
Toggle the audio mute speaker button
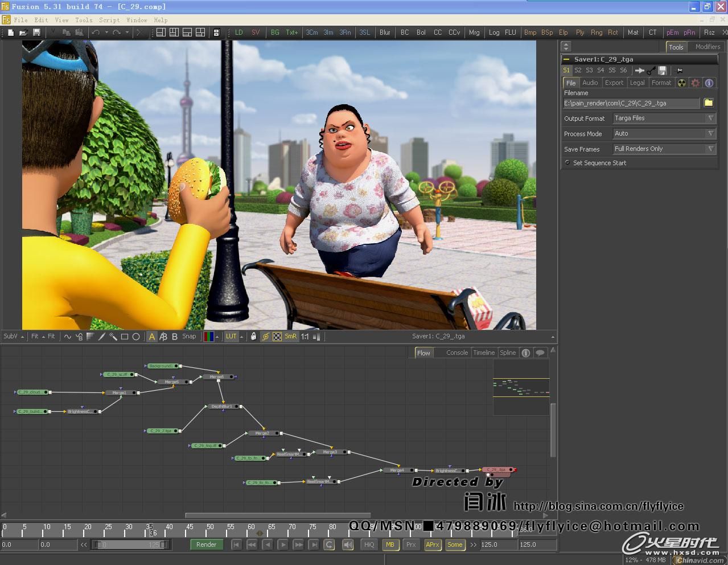click(x=348, y=544)
